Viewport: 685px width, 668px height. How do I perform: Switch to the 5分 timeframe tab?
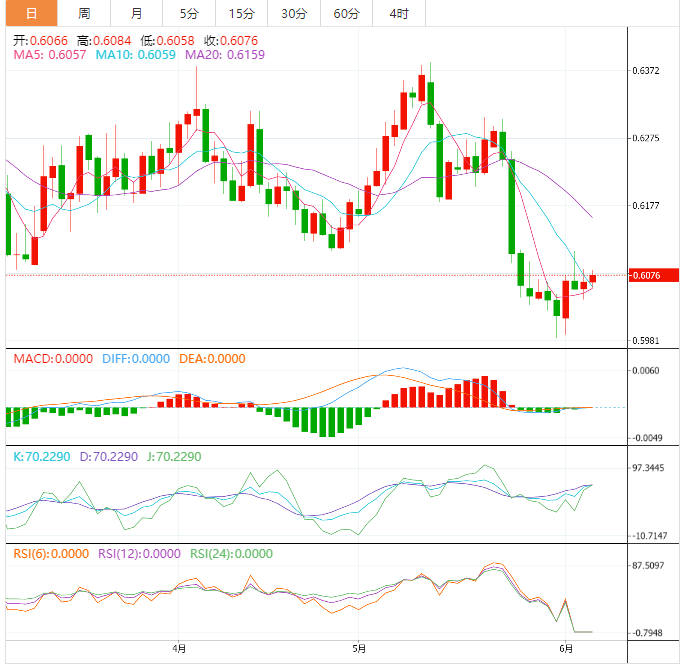click(x=188, y=13)
